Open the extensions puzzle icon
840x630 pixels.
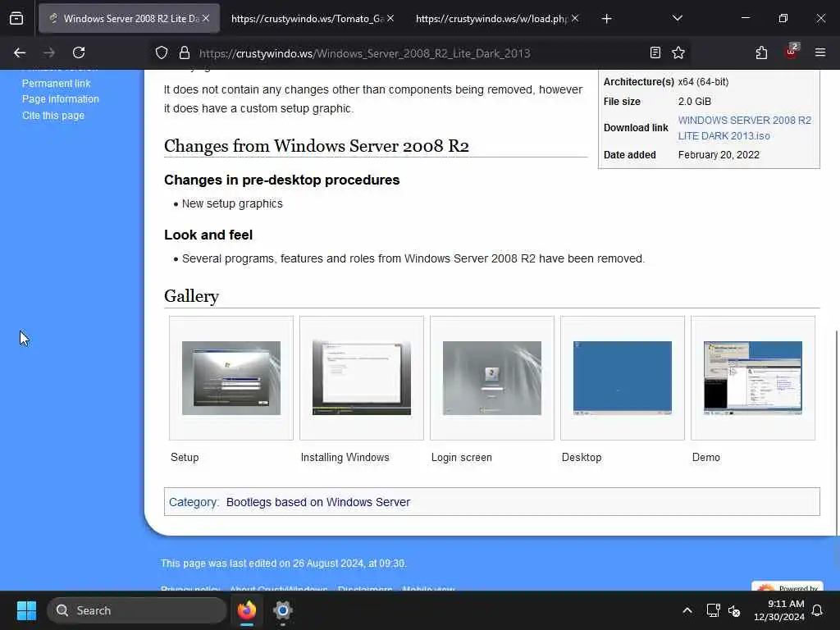[x=761, y=52]
